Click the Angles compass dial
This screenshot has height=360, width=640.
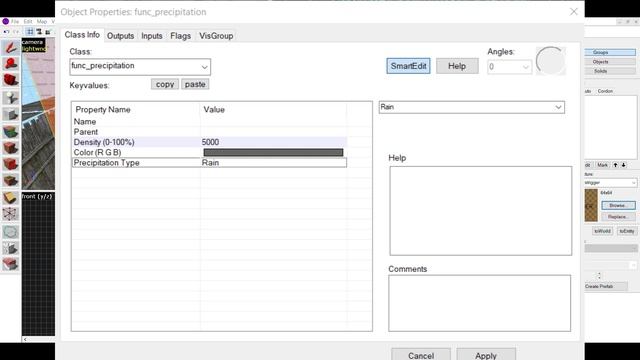pyautogui.click(x=551, y=61)
